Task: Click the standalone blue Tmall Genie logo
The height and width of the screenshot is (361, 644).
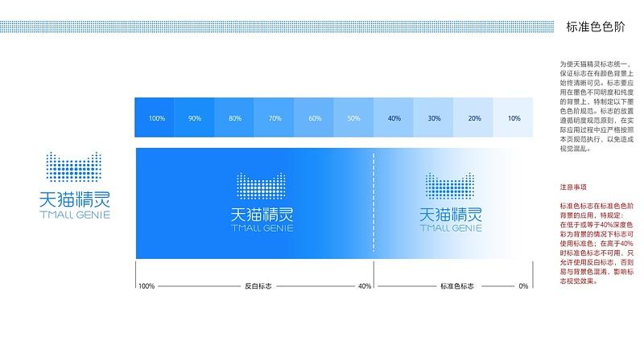Action: click(75, 186)
